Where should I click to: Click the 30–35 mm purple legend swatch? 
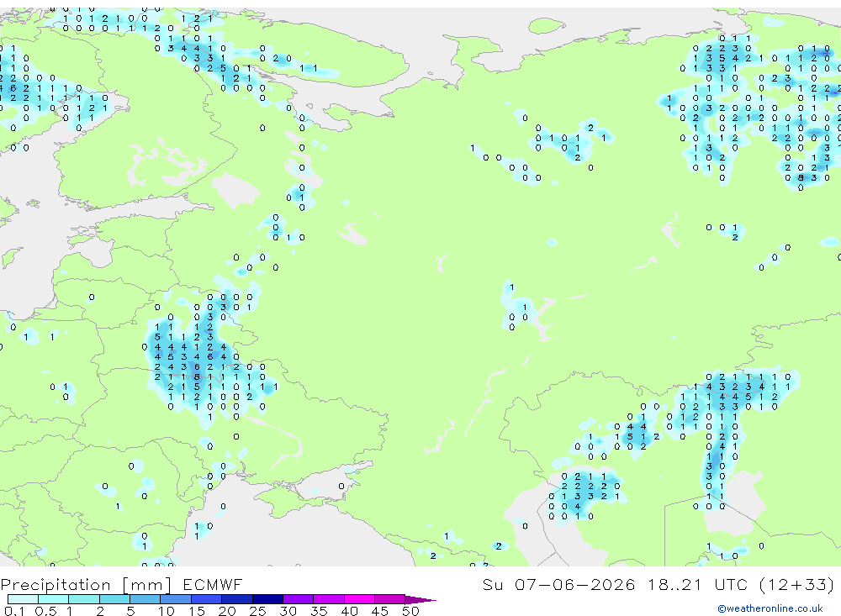pyautogui.click(x=299, y=599)
